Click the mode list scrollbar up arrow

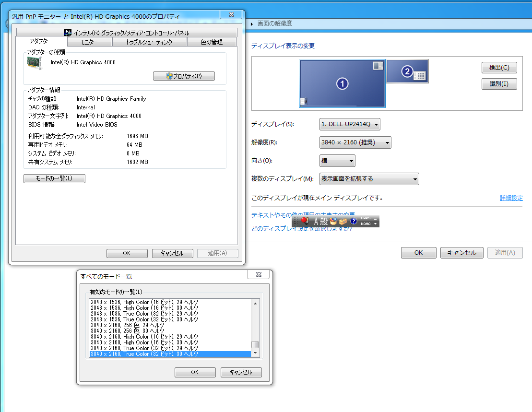256,303
